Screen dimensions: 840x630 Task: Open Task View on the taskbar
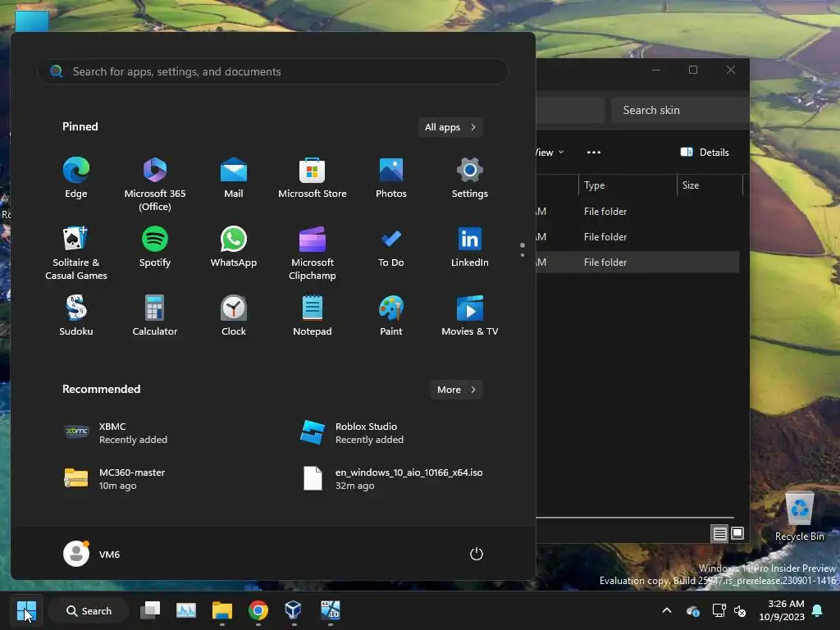[x=150, y=610]
